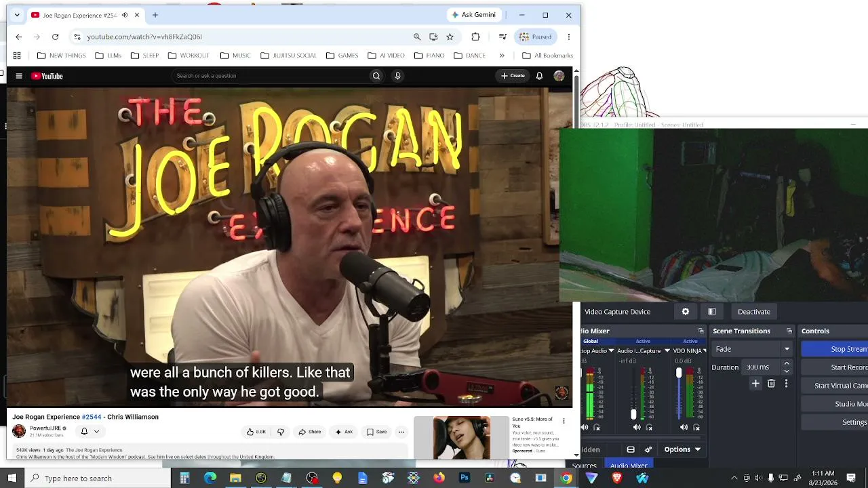Open transition properties three-dot menu in OBS
Image resolution: width=868 pixels, height=488 pixels.
point(786,384)
